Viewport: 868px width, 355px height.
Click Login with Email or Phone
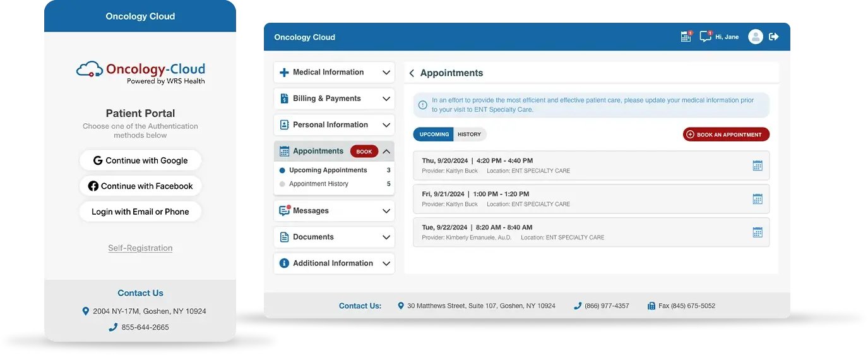point(140,212)
